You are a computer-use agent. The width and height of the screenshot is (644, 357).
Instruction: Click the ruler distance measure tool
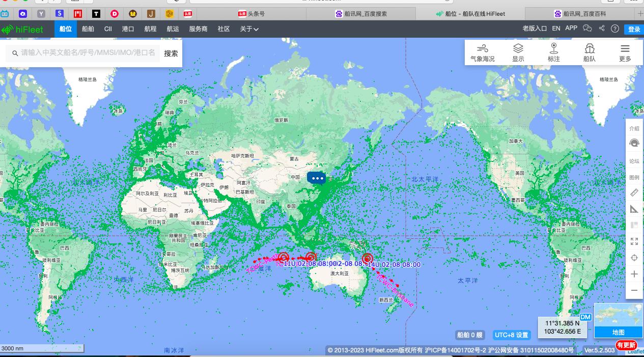(634, 193)
